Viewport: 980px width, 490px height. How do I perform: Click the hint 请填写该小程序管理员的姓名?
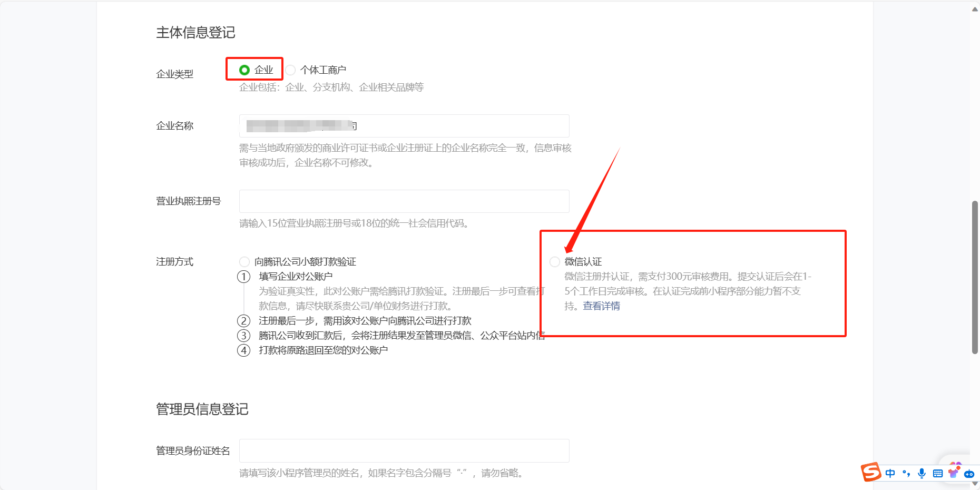pyautogui.click(x=383, y=473)
